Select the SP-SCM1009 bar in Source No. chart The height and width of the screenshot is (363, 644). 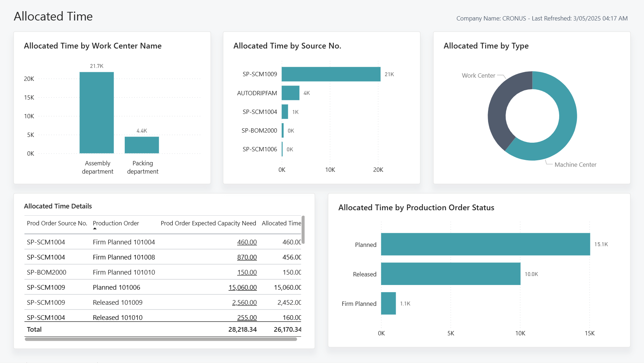coord(331,74)
